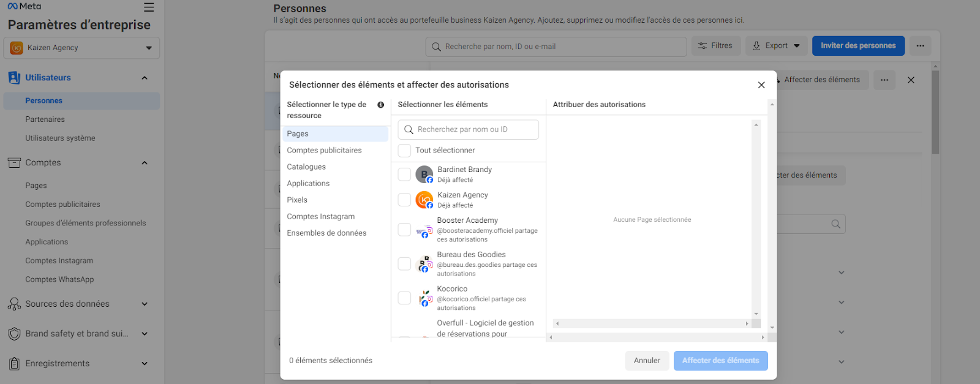Viewport: 980px width, 384px height.
Task: Click the Export download icon
Action: click(x=756, y=46)
